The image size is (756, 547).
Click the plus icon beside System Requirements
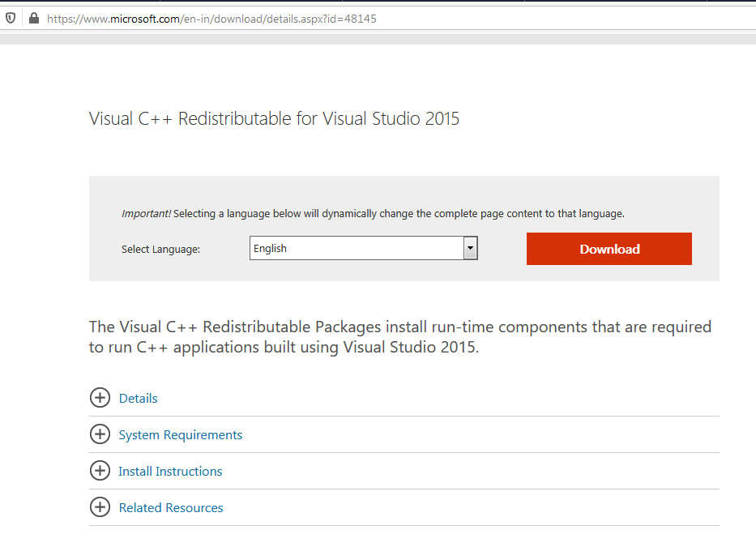click(x=100, y=434)
